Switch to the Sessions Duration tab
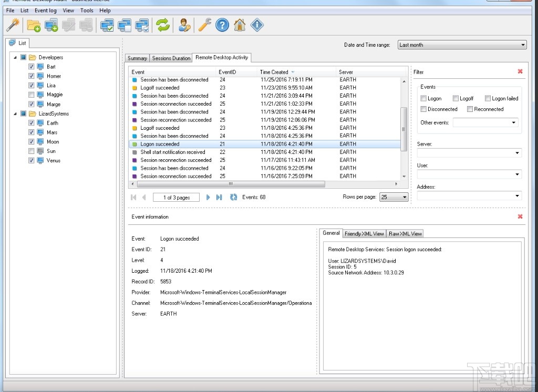 pos(171,58)
